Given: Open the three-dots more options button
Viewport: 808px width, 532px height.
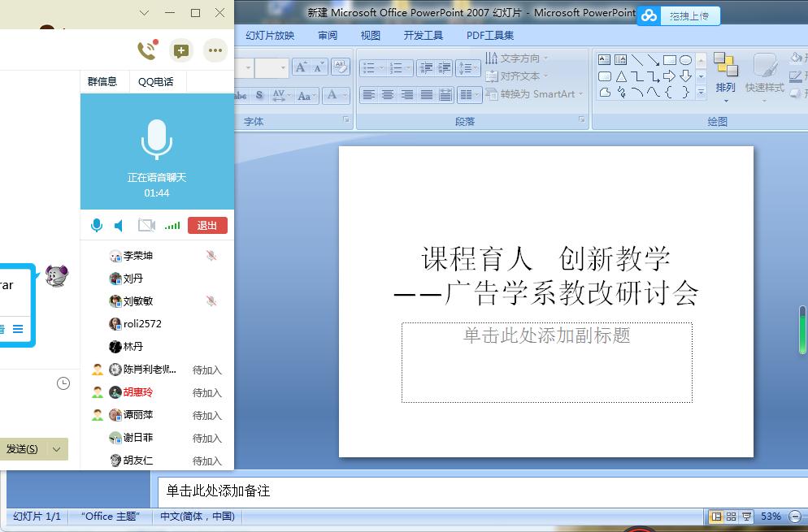Looking at the screenshot, I should tap(215, 50).
